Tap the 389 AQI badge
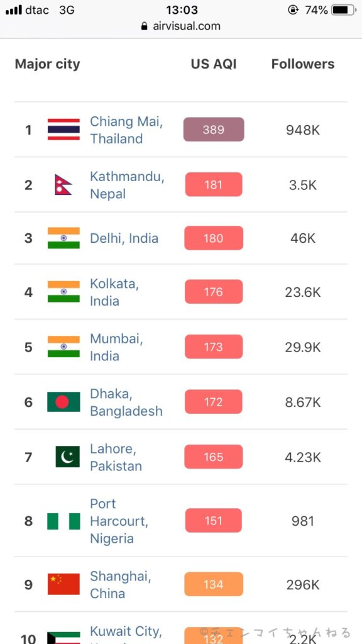The width and height of the screenshot is (362, 644). click(x=214, y=130)
